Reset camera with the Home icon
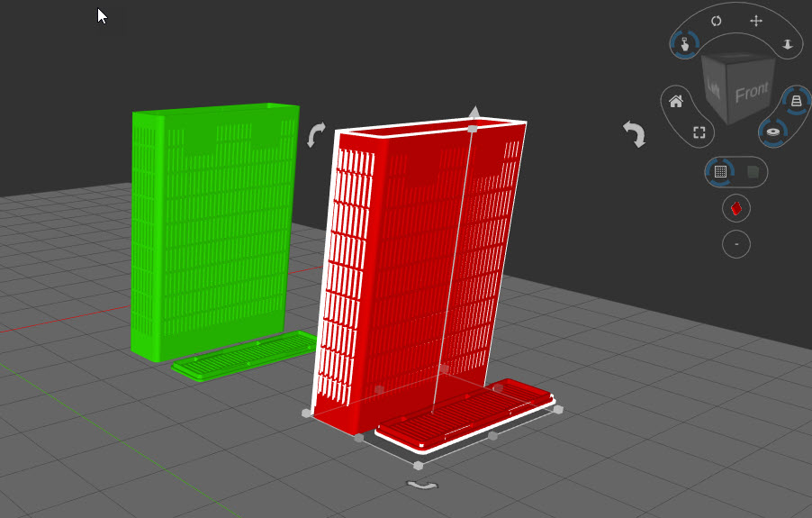This screenshot has height=518, width=812. [676, 102]
